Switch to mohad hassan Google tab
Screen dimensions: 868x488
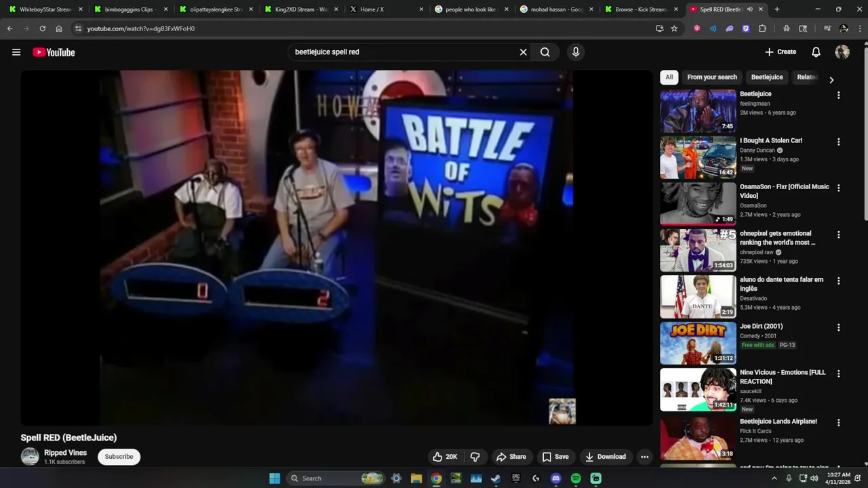pos(556,9)
